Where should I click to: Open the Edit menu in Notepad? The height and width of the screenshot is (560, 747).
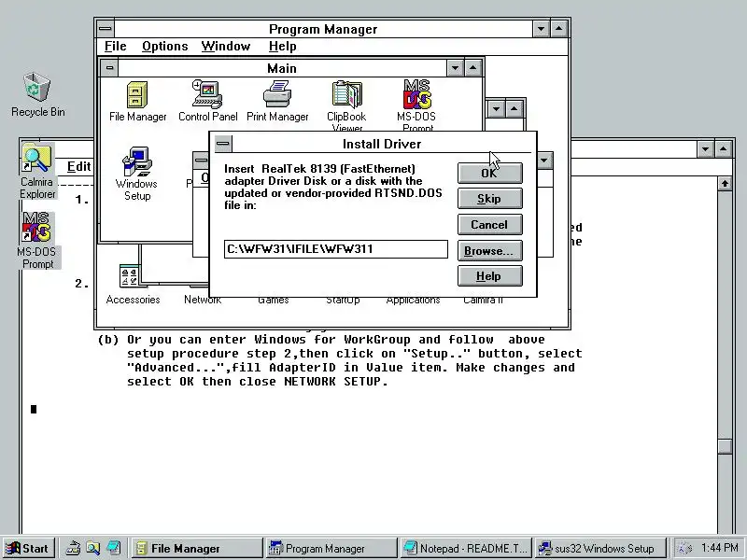click(78, 166)
